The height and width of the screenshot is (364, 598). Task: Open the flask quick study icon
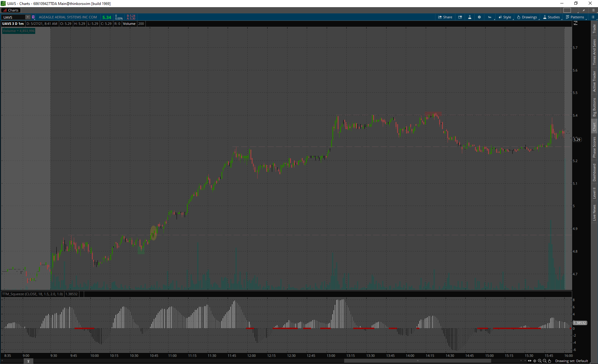[470, 17]
